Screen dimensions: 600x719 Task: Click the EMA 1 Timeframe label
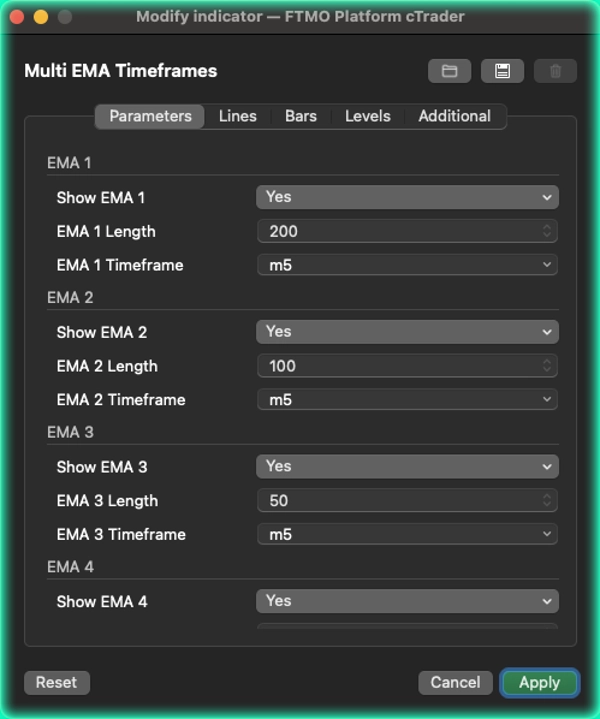coord(120,265)
